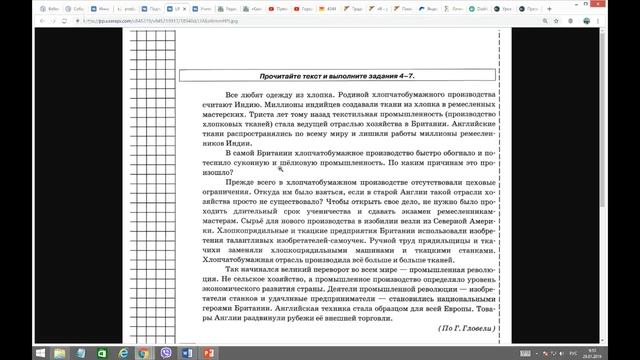Click the paragraph starting "Все любят одежду из хлопка"
The height and width of the screenshot is (360, 640).
pos(349,119)
